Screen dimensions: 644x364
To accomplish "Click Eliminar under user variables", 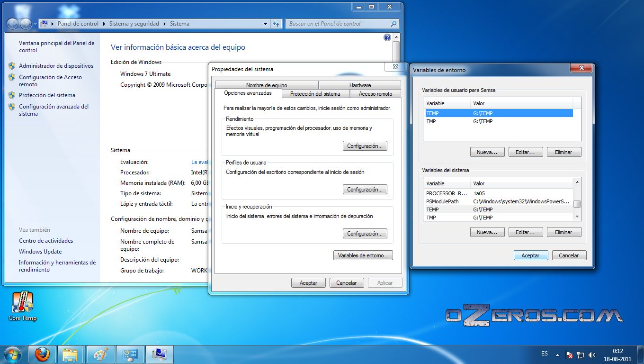I will [563, 152].
